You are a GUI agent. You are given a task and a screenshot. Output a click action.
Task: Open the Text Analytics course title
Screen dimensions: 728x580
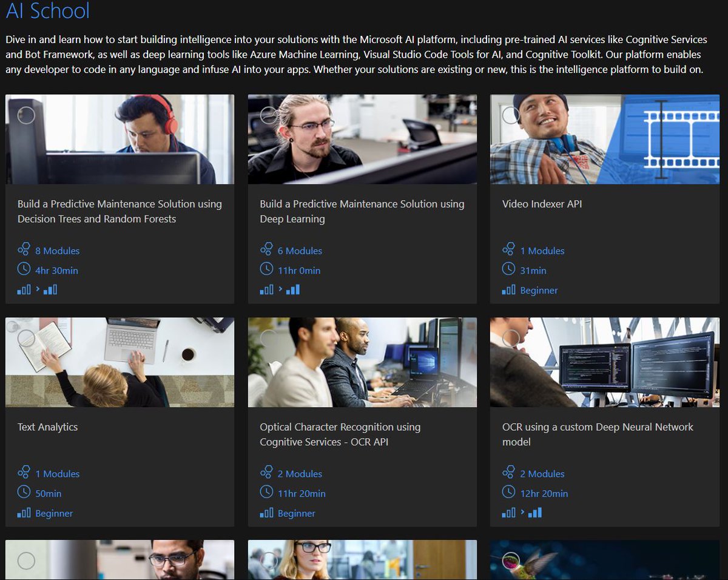(47, 427)
